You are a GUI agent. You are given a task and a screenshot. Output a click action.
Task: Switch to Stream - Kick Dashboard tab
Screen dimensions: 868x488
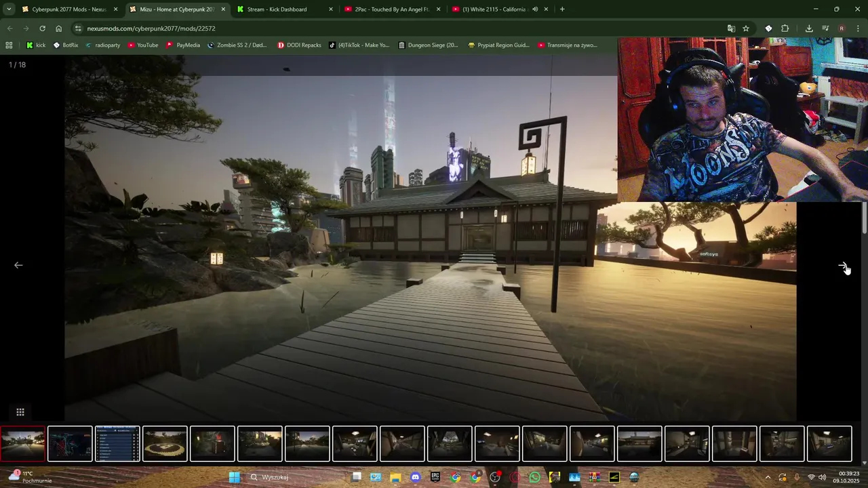[285, 9]
